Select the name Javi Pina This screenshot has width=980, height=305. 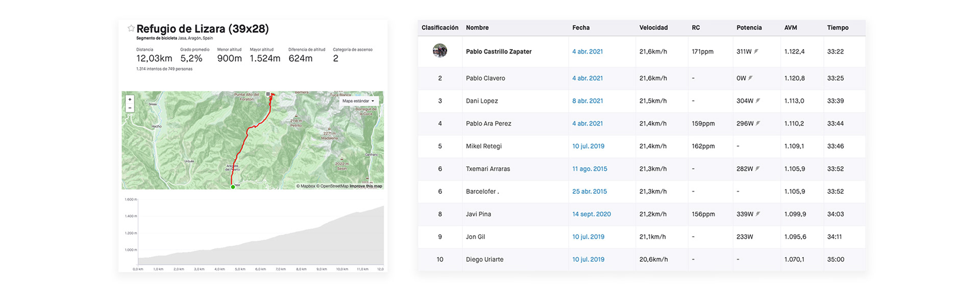tap(478, 214)
